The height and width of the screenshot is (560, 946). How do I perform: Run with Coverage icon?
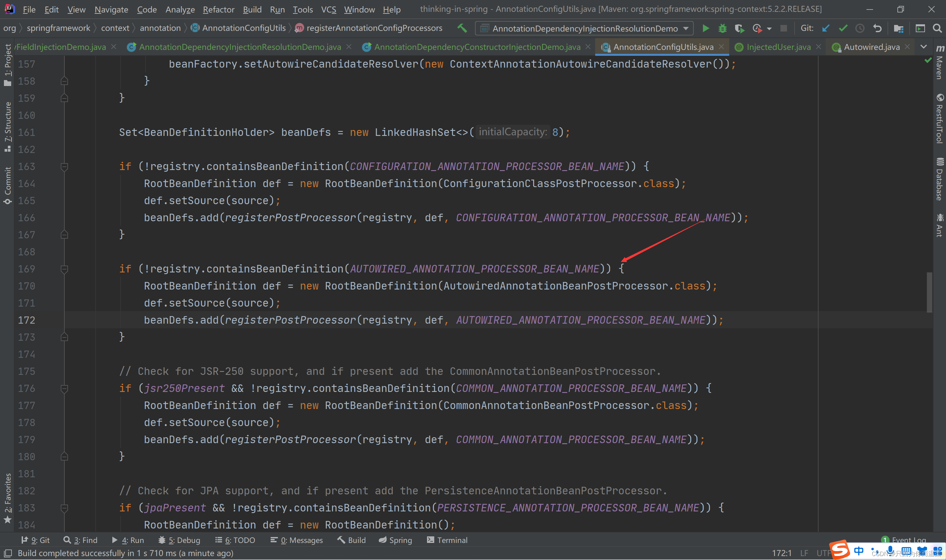(739, 28)
